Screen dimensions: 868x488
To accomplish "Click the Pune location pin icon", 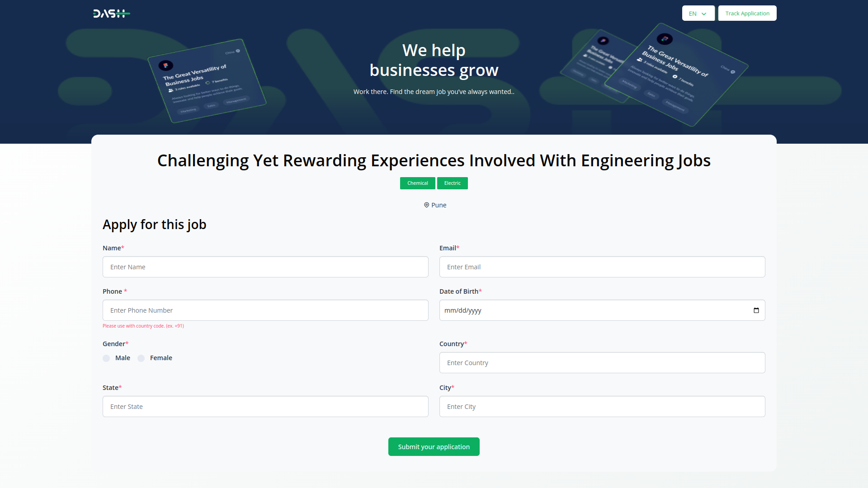I will [x=426, y=205].
